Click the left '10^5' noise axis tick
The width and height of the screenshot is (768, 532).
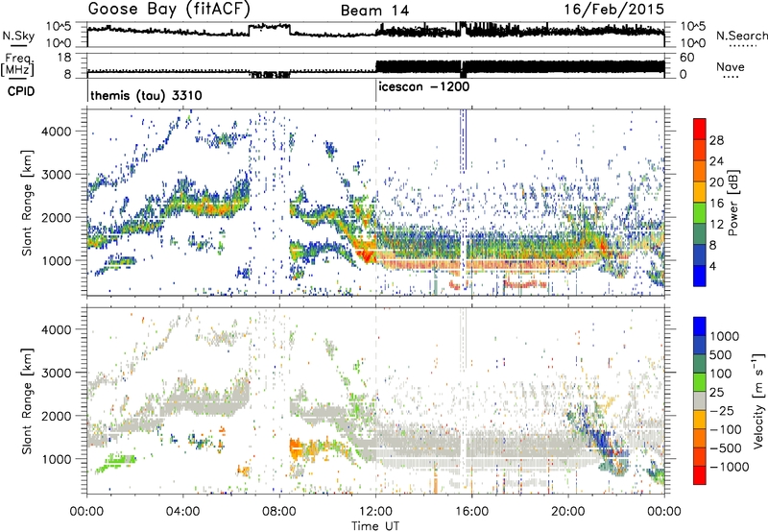point(60,27)
